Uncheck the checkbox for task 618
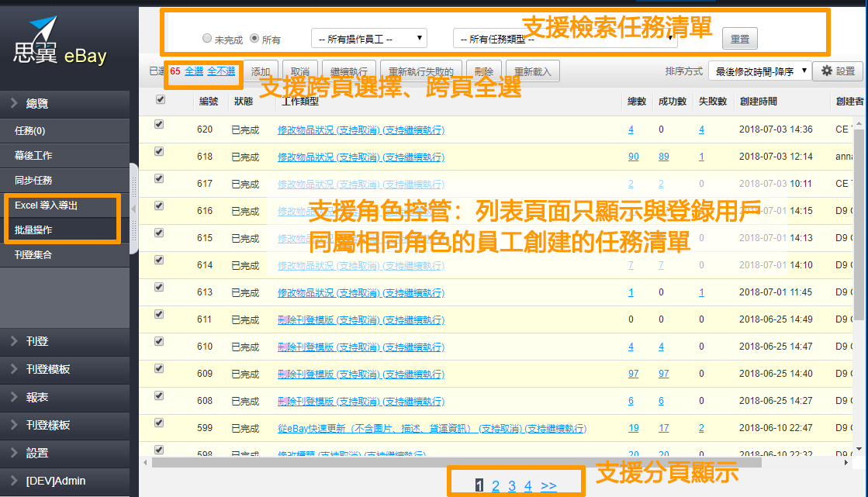The width and height of the screenshot is (868, 497). pyautogui.click(x=159, y=151)
